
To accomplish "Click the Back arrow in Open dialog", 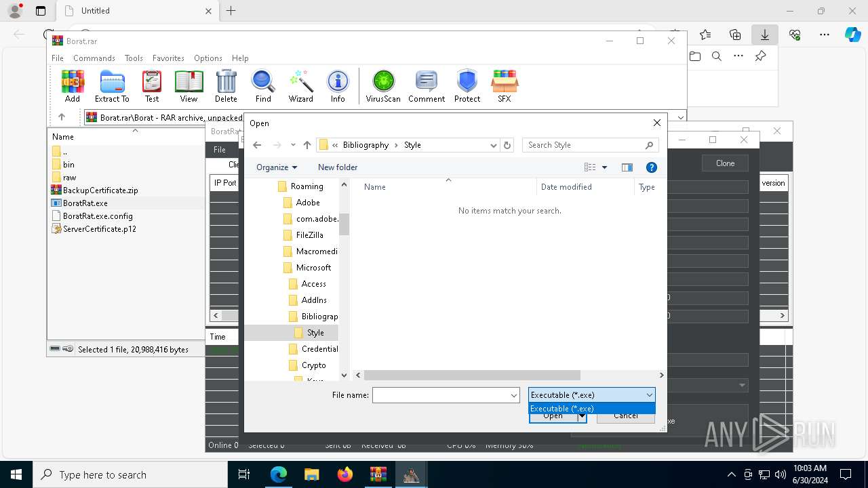I will [257, 145].
